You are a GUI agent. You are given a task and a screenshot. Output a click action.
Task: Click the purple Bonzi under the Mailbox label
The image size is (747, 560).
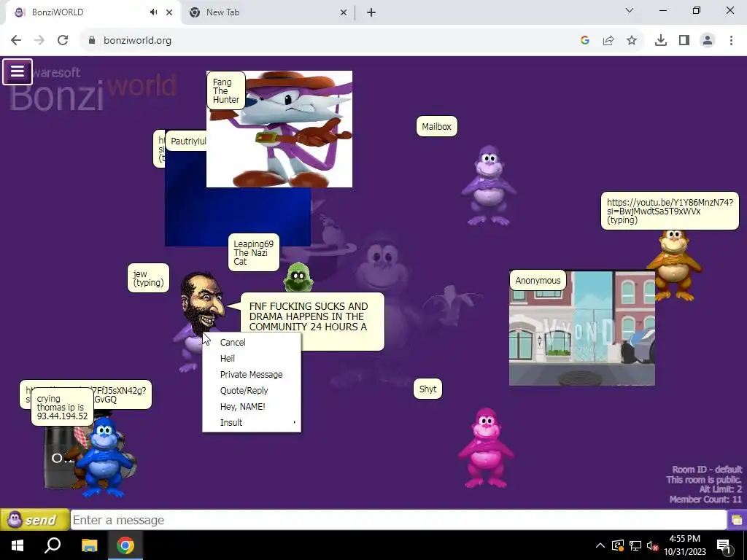tap(488, 186)
